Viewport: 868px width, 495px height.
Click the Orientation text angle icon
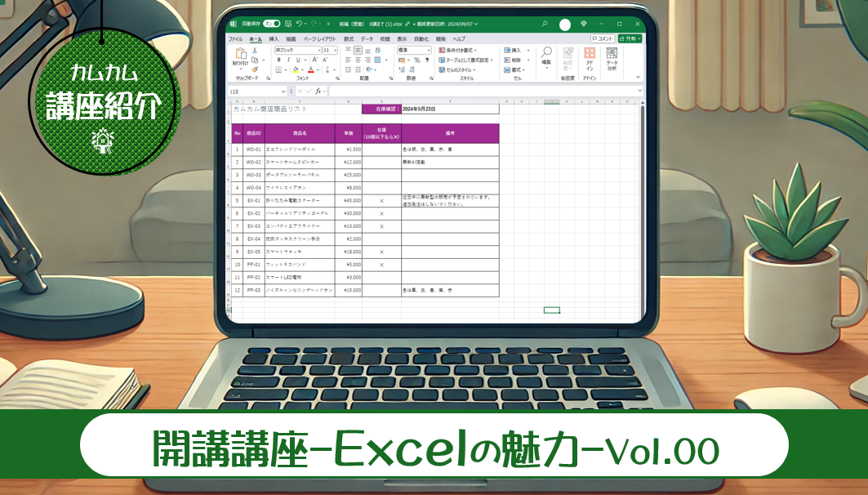[369, 69]
